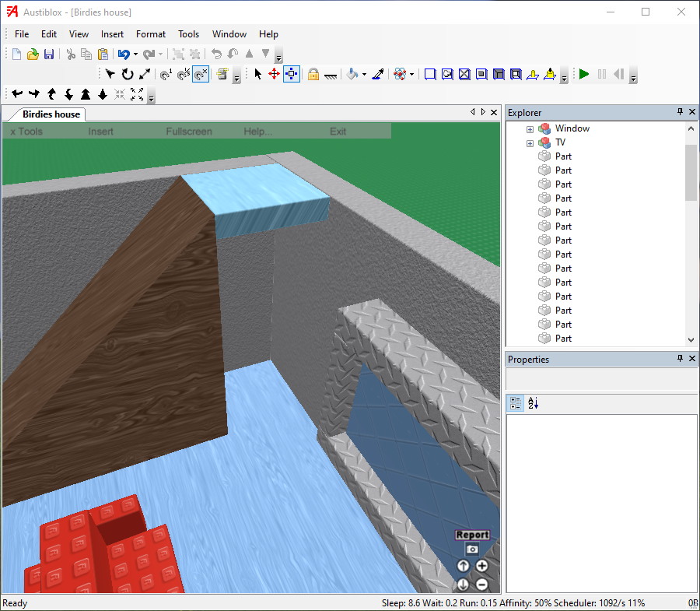Switch to the Birdies house document tab
Screen dimensions: 700x611
(x=51, y=114)
